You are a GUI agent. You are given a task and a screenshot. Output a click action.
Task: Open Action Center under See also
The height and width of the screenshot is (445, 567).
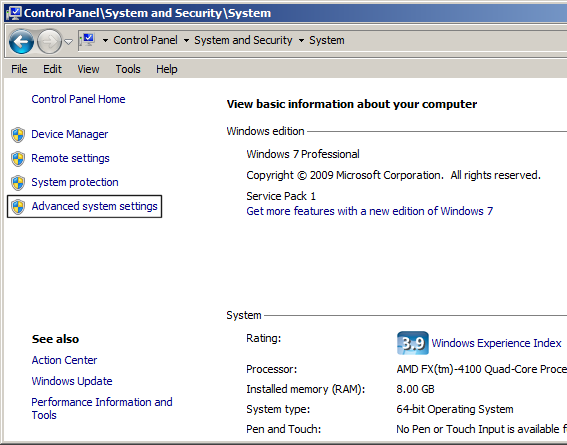coord(64,360)
